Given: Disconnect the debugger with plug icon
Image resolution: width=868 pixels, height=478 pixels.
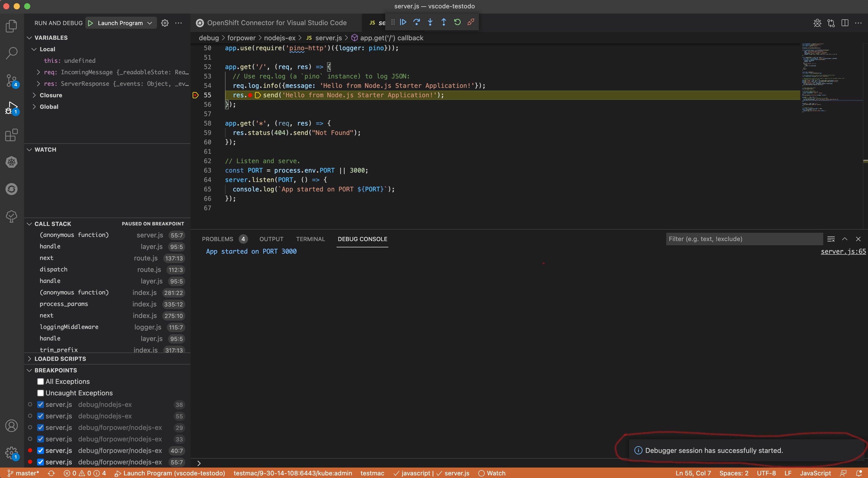Looking at the screenshot, I should [471, 22].
